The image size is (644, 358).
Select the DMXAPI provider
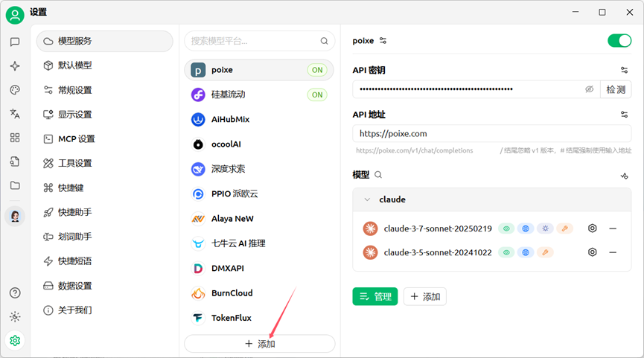(x=259, y=268)
